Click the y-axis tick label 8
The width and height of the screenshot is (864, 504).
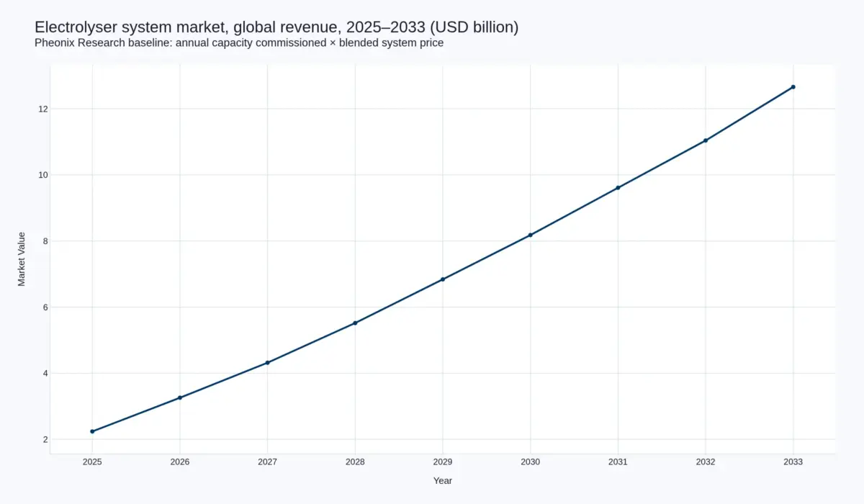point(45,241)
